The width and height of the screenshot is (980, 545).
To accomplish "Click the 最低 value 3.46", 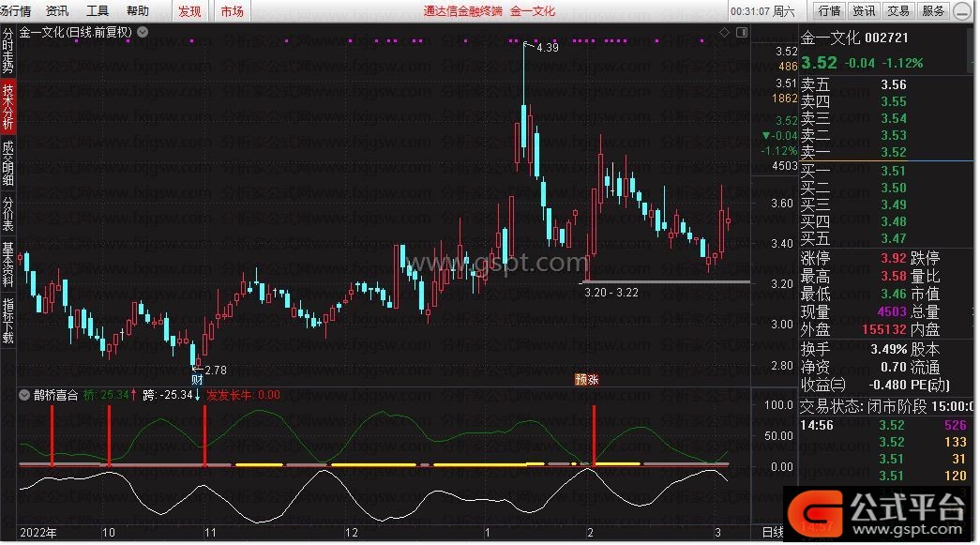I will [x=894, y=293].
